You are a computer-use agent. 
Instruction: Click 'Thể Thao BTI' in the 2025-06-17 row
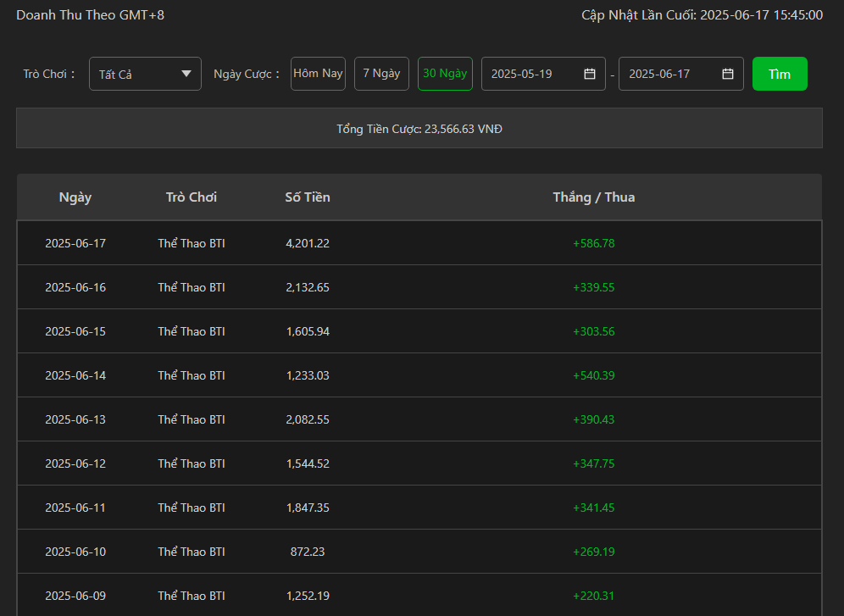point(191,243)
